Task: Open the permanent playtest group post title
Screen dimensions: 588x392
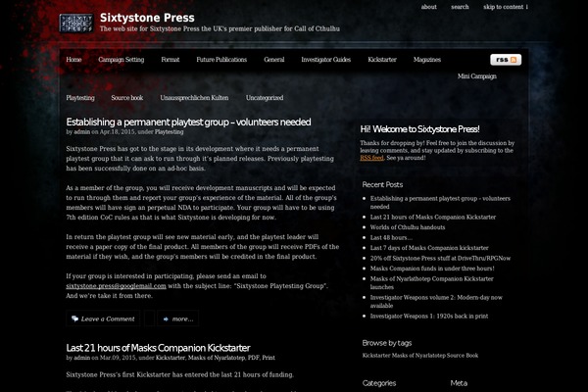Action: tap(188, 122)
